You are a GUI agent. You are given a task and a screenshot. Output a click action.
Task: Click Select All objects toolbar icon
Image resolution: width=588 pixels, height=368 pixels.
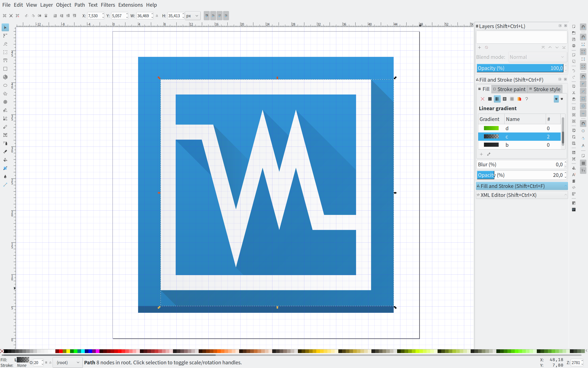(x=5, y=16)
